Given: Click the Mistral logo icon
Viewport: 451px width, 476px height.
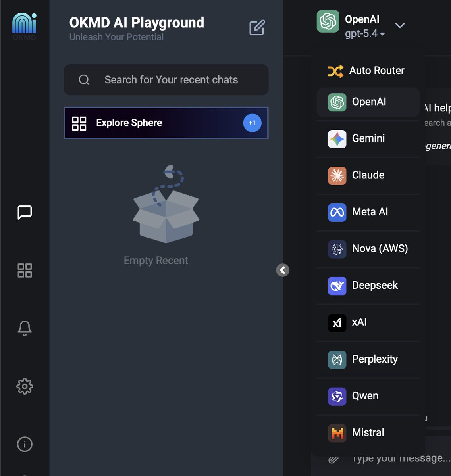Looking at the screenshot, I should point(337,433).
